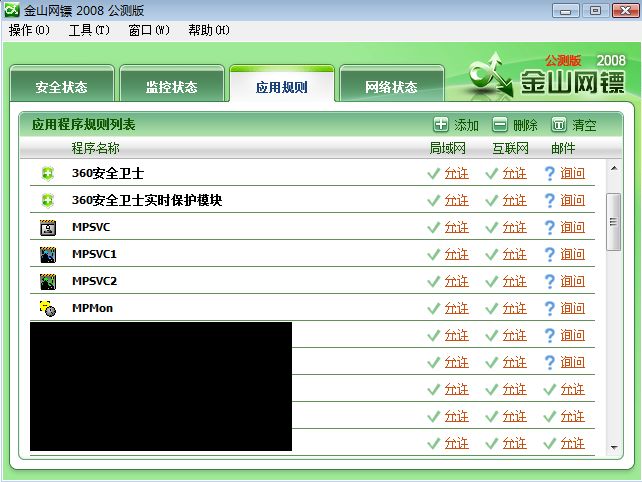Toggle MPMon 局域网 允许 link
642x482 pixels.
pos(457,309)
